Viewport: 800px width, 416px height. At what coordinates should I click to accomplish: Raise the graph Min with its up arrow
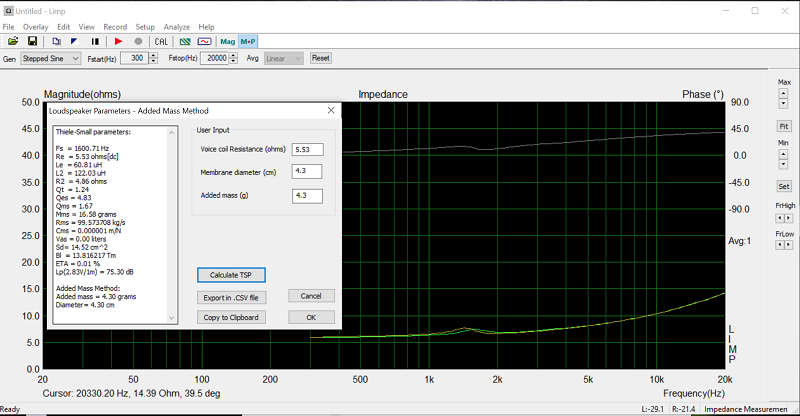783,154
